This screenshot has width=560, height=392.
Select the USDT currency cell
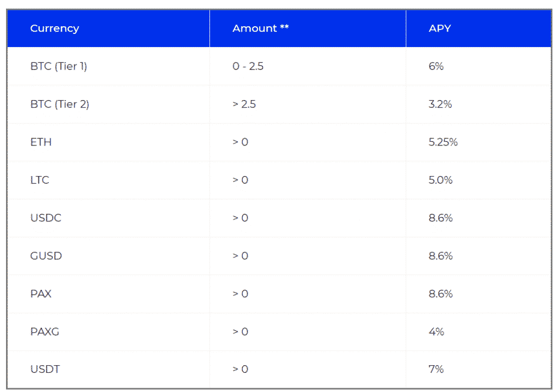coord(45,369)
